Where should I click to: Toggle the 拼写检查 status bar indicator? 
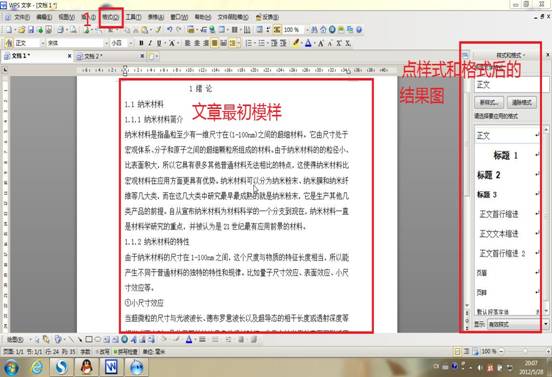point(127,352)
